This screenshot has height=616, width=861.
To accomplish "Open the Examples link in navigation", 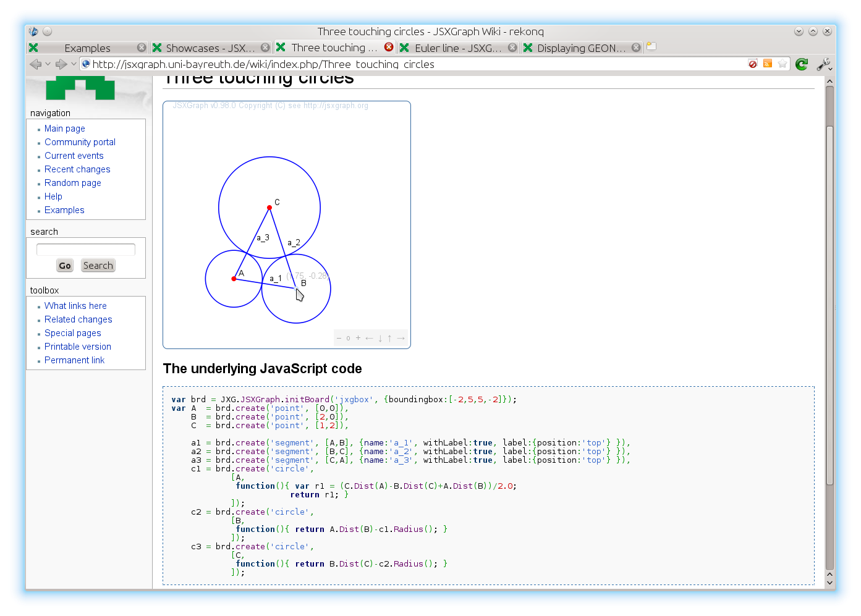I will (64, 210).
